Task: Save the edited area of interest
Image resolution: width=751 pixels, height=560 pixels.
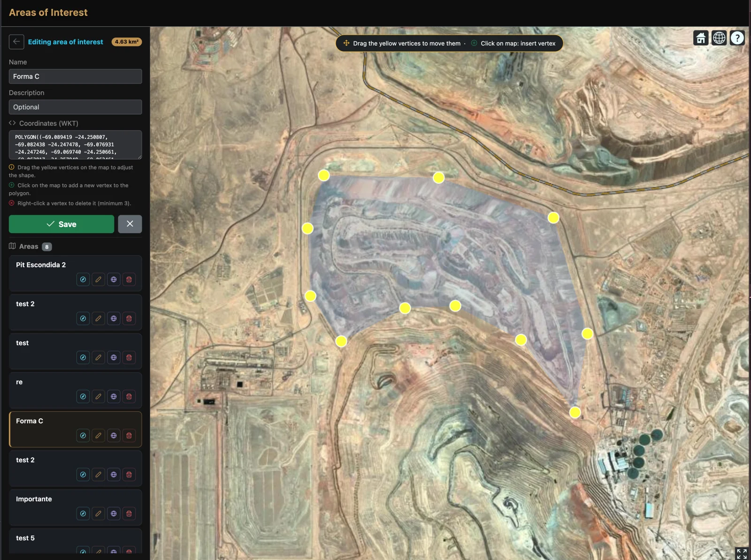Action: (x=61, y=224)
